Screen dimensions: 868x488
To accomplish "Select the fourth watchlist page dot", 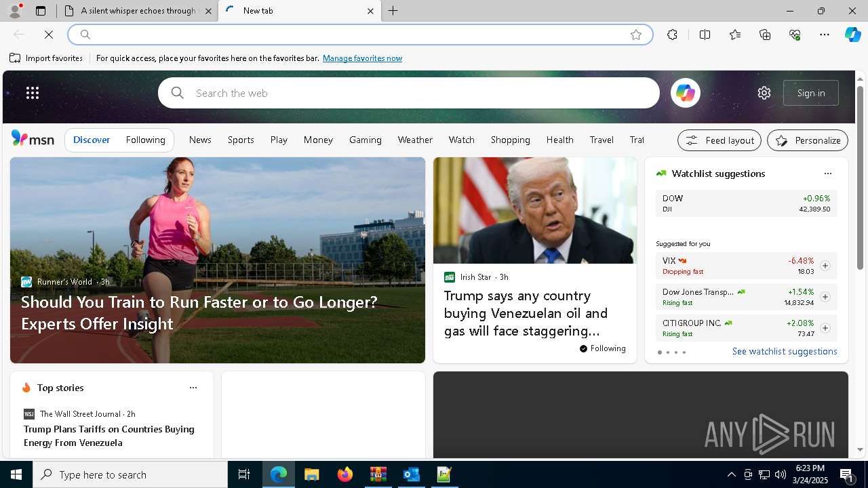I will (x=684, y=352).
